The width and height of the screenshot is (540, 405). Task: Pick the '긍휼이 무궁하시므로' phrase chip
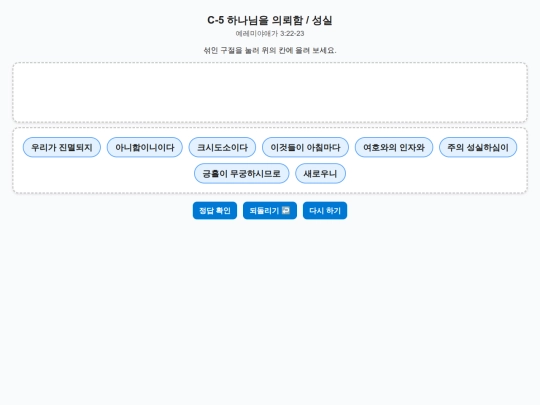(241, 174)
